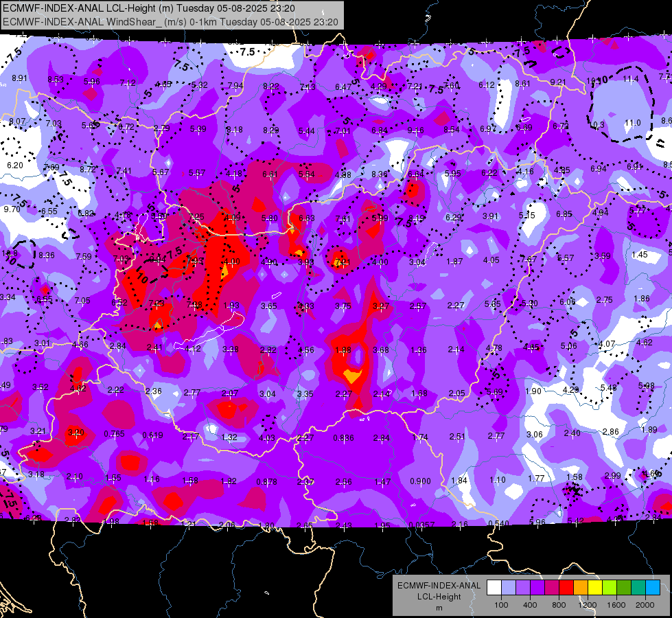Click the wind shear value '0.836'

click(x=343, y=437)
